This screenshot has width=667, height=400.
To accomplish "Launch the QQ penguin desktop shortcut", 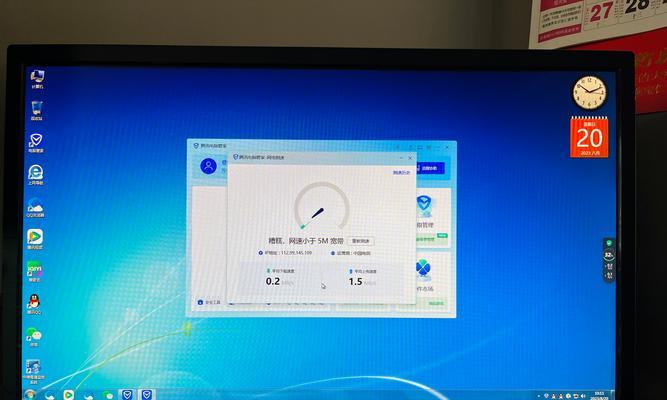I will (34, 304).
